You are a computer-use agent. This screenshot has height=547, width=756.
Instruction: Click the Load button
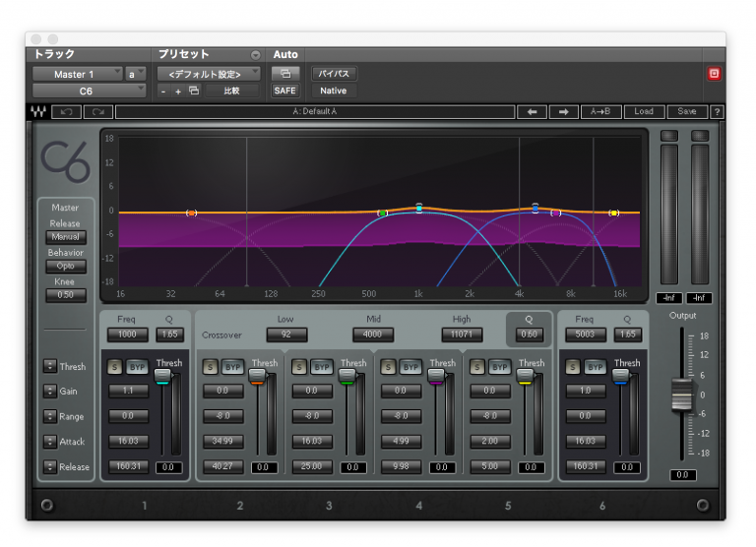[x=644, y=112]
